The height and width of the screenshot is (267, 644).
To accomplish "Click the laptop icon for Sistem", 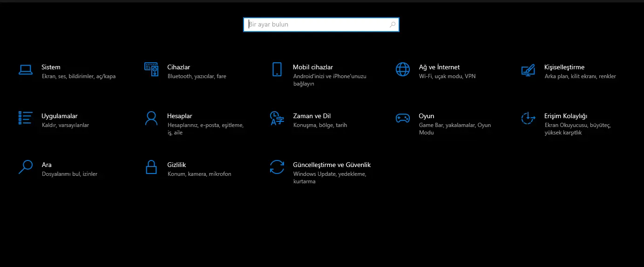I will coord(26,70).
